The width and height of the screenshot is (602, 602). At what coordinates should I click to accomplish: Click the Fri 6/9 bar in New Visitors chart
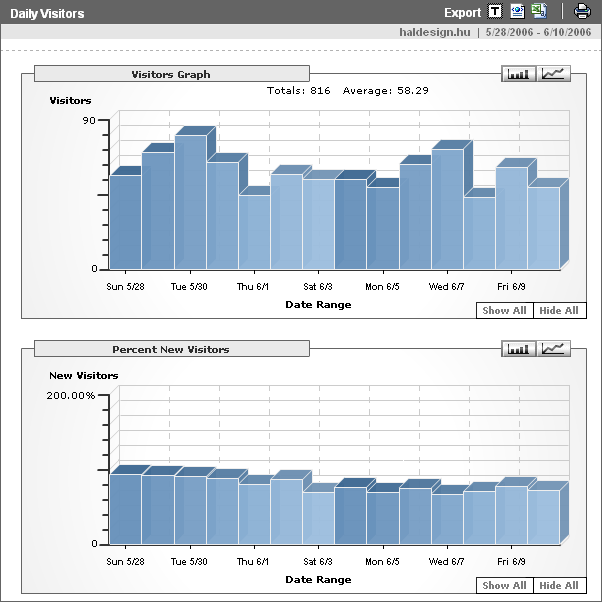point(511,516)
